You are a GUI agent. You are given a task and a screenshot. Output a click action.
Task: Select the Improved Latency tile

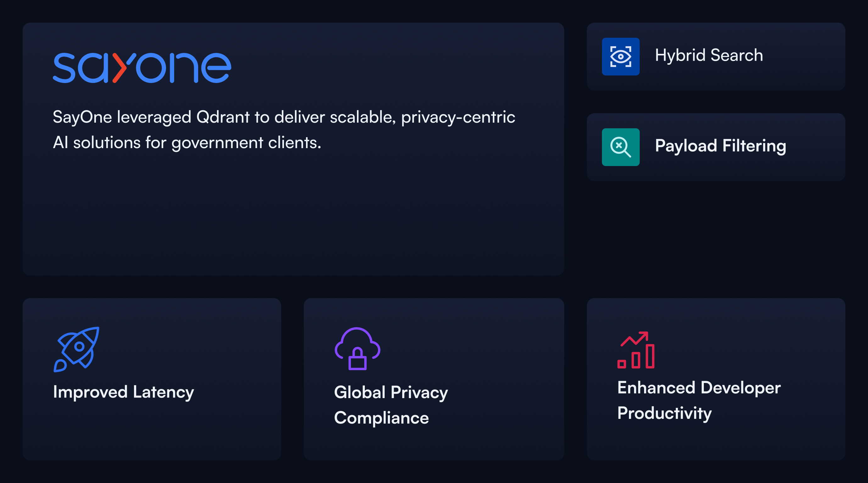coord(152,377)
